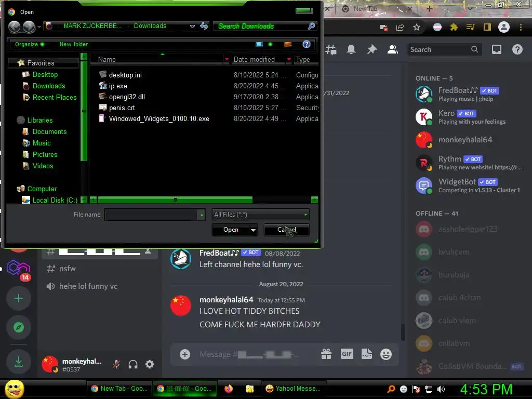Image resolution: width=532 pixels, height=399 pixels.
Task: Click Open button in dialog
Action: click(231, 230)
